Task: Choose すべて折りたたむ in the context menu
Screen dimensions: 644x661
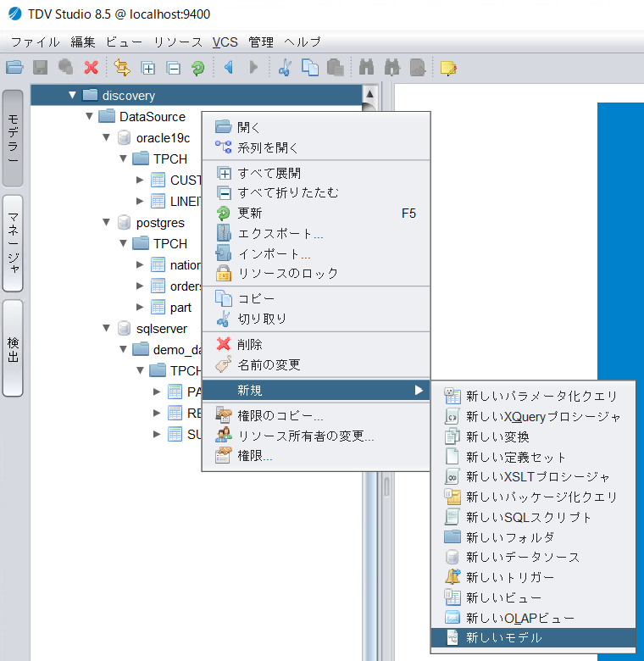Action: pyautogui.click(x=316, y=192)
